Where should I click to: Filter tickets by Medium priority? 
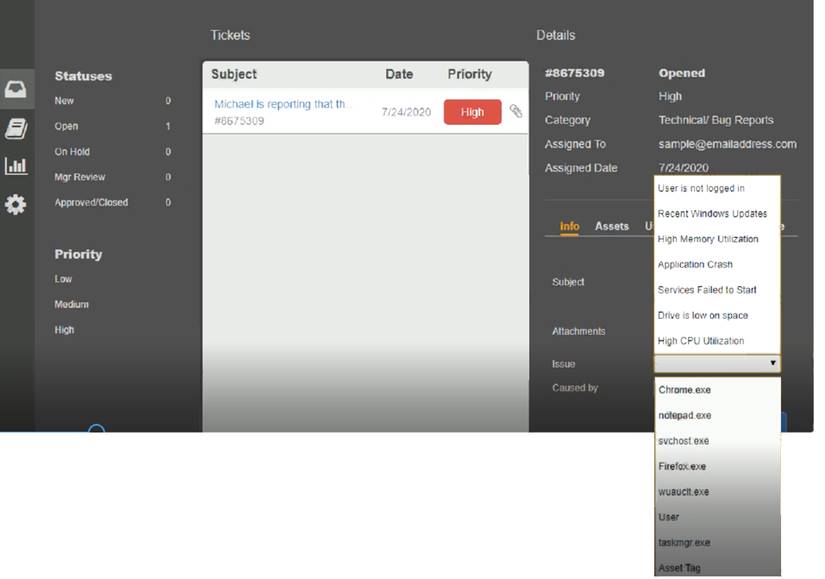coord(72,305)
